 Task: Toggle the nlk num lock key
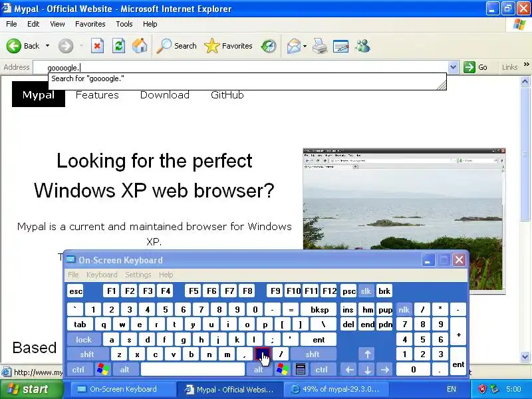404,309
